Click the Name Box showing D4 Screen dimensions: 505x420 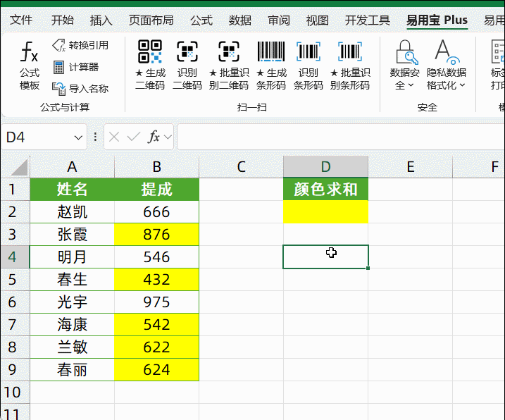pyautogui.click(x=44, y=137)
